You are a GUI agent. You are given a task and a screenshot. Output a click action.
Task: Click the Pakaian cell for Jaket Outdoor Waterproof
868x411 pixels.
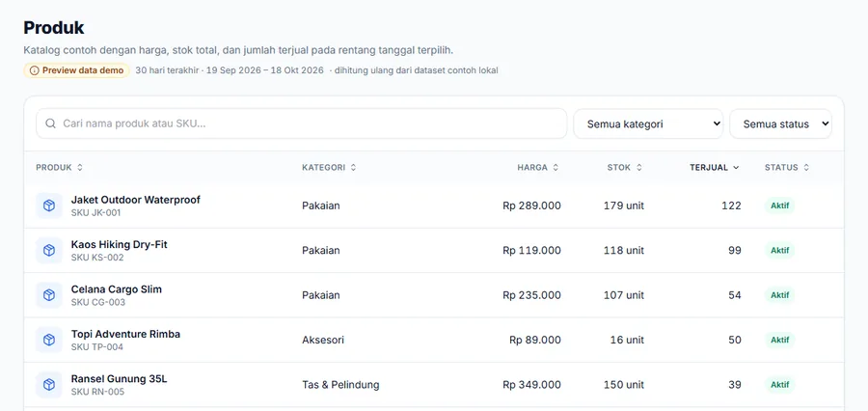click(x=320, y=205)
